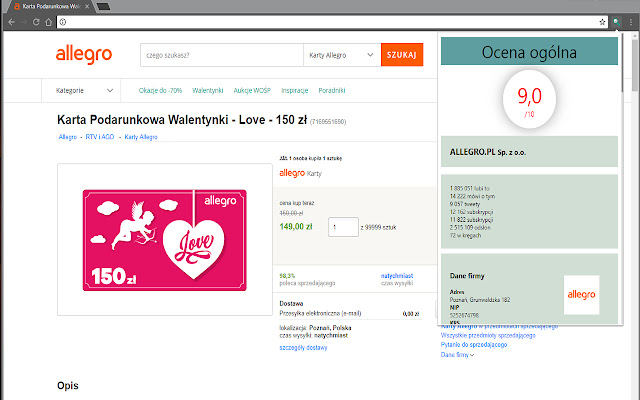
Task: Open the Walentynki menu link
Action: 208,91
